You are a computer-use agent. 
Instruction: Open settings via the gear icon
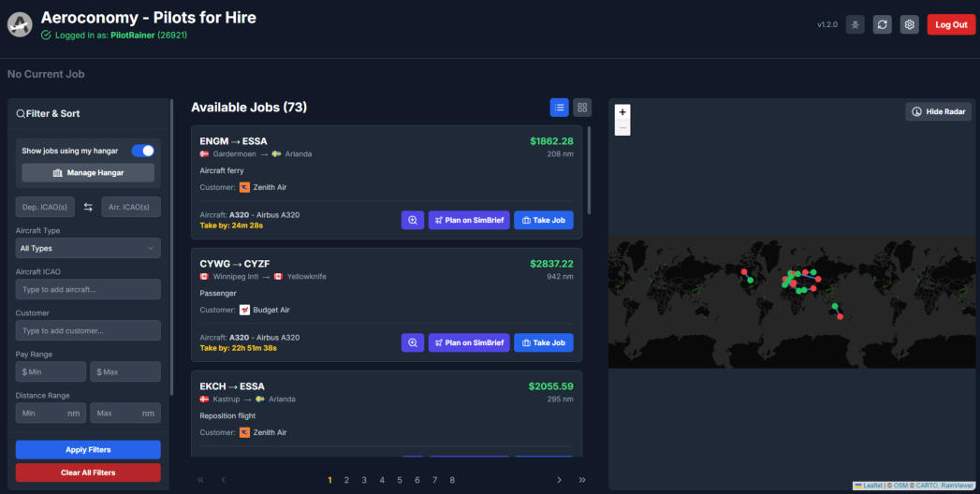[x=909, y=24]
